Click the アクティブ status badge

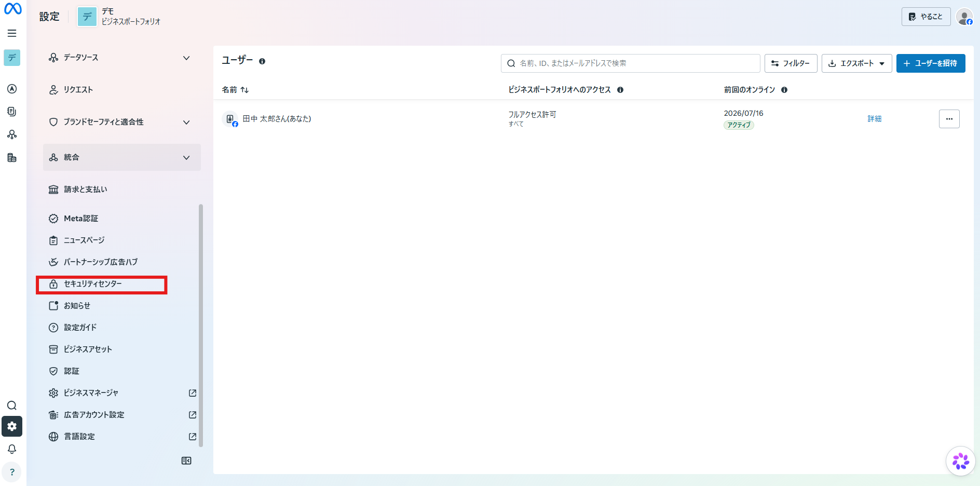coord(739,125)
